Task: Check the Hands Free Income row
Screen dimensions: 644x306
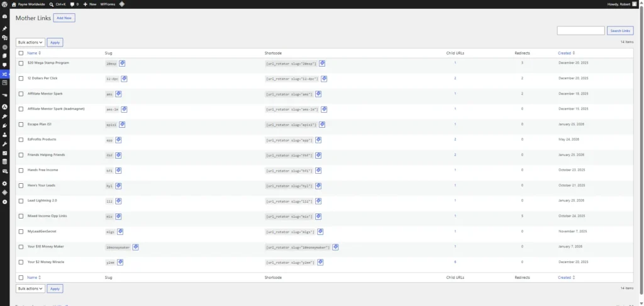Action: (x=21, y=170)
